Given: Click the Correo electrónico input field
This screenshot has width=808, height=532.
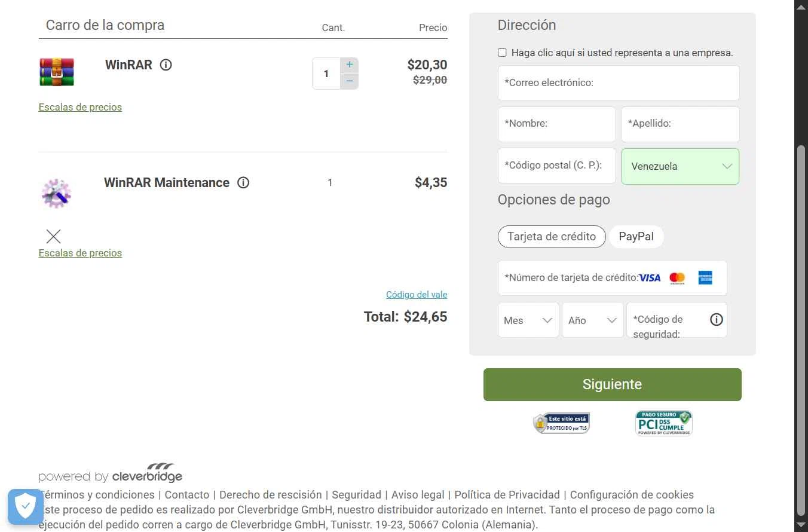Looking at the screenshot, I should [x=619, y=83].
